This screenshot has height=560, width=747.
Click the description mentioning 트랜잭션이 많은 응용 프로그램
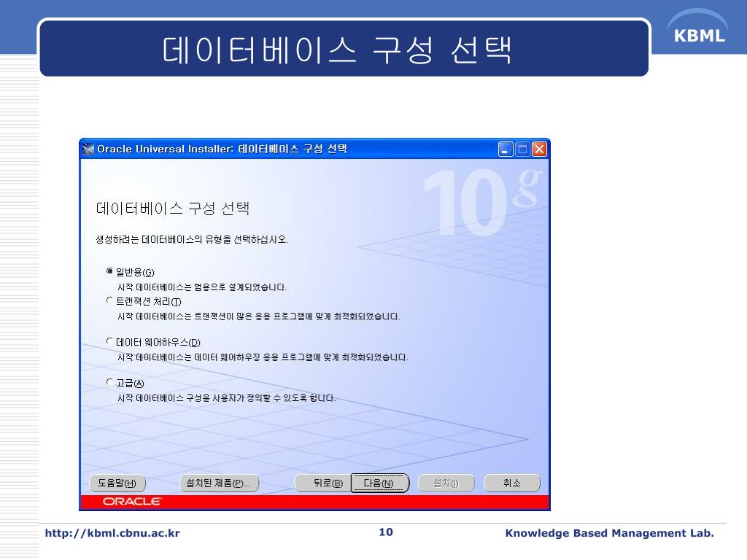tap(259, 316)
